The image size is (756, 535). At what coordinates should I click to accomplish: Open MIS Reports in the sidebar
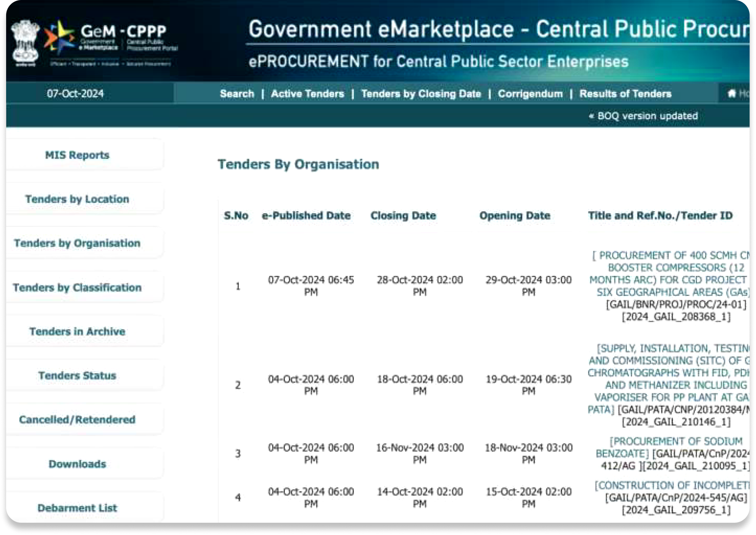click(x=77, y=155)
